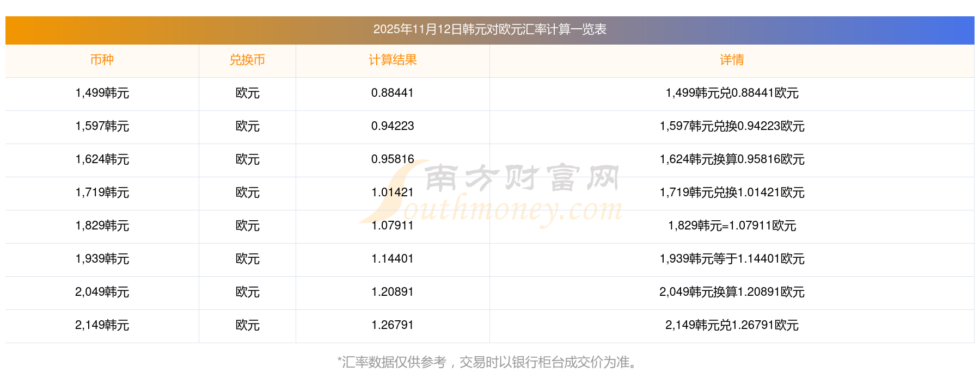Click detail '1,939韩元等于1.14401欧元'
The image size is (980, 379).
pyautogui.click(x=732, y=259)
